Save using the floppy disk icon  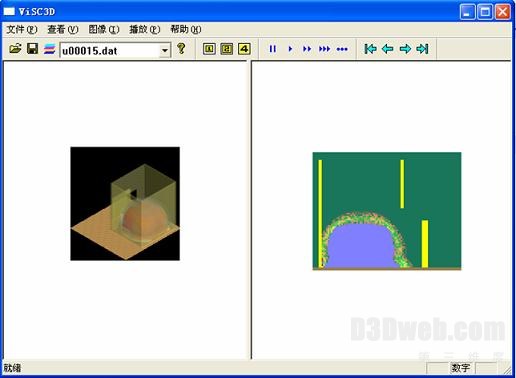pos(32,49)
